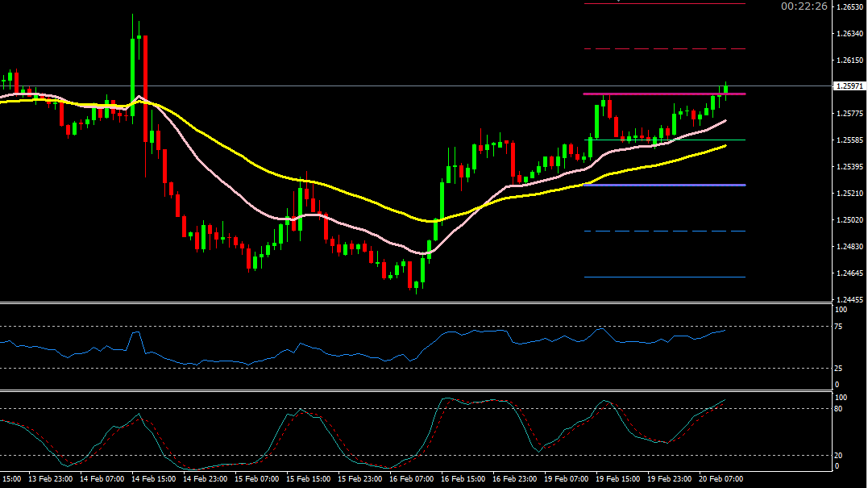Click the 16 Feb 07:00 time label
Image resolution: width=868 pixels, height=488 pixels.
(411, 478)
